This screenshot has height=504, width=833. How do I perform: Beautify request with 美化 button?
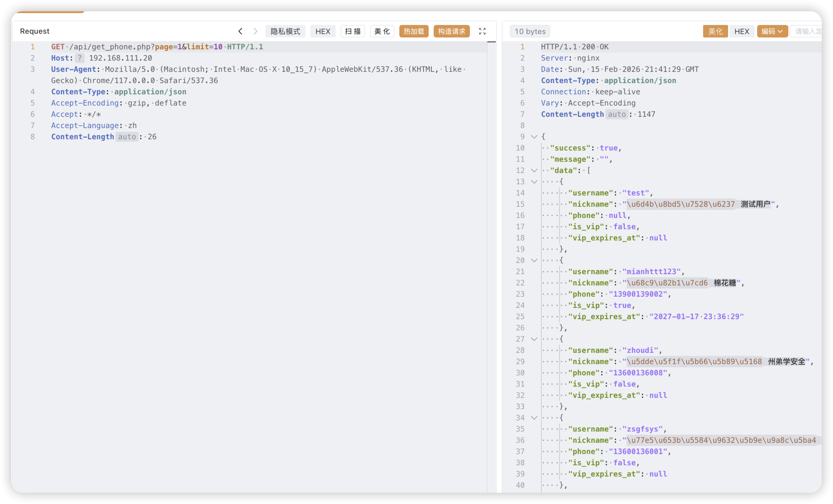382,32
